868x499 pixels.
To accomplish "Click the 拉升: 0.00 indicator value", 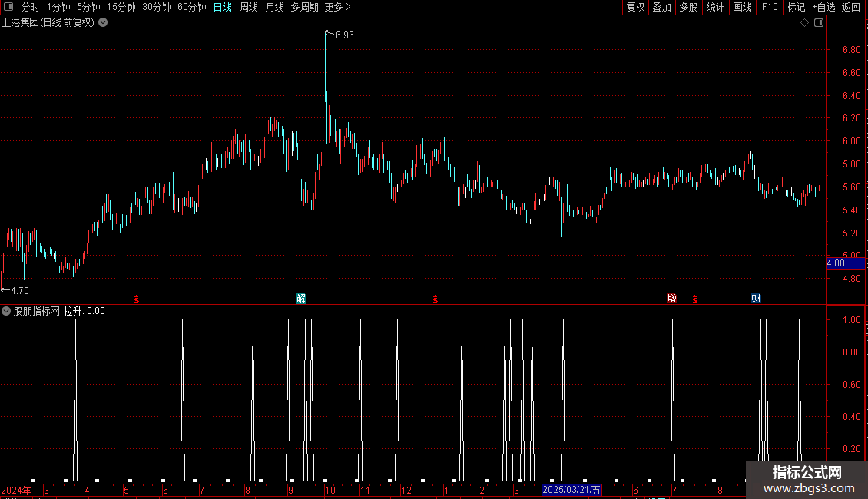I will (x=84, y=311).
